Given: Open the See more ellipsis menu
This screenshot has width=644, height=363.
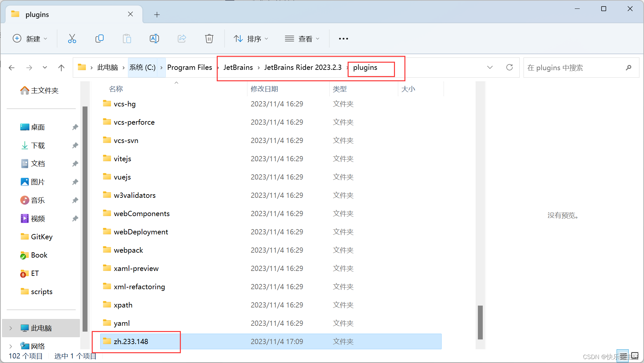Looking at the screenshot, I should click(x=343, y=39).
